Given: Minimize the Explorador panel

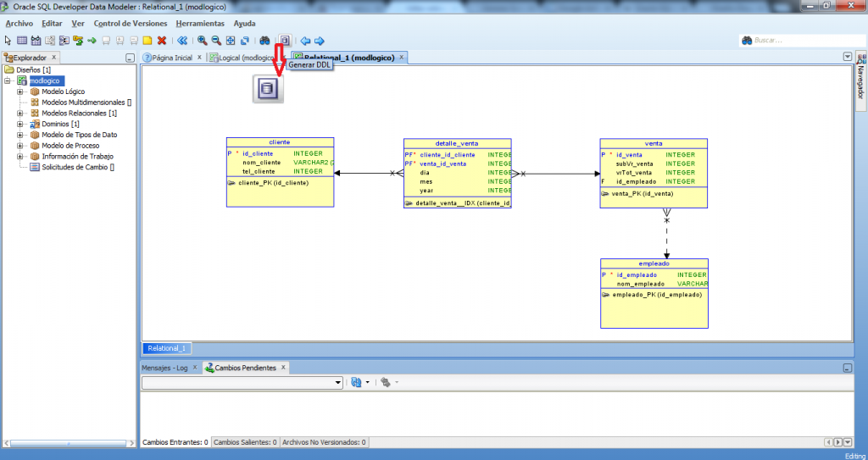Looking at the screenshot, I should [x=130, y=58].
